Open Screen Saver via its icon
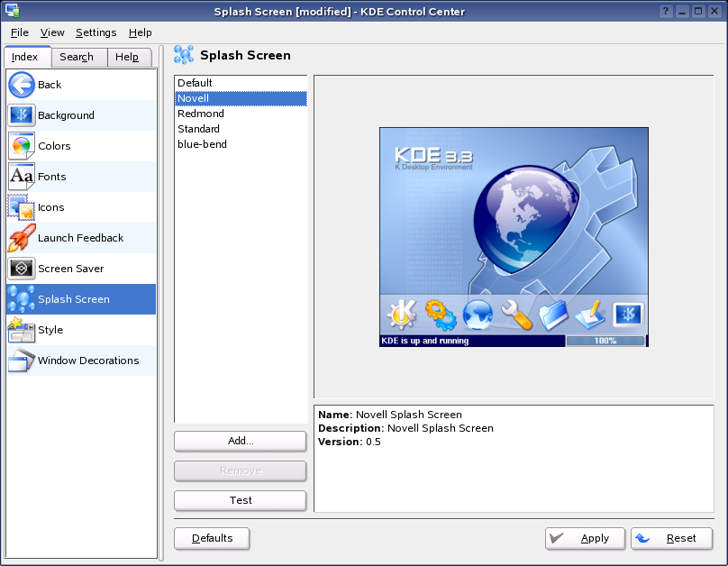The height and width of the screenshot is (566, 728). coord(22,269)
